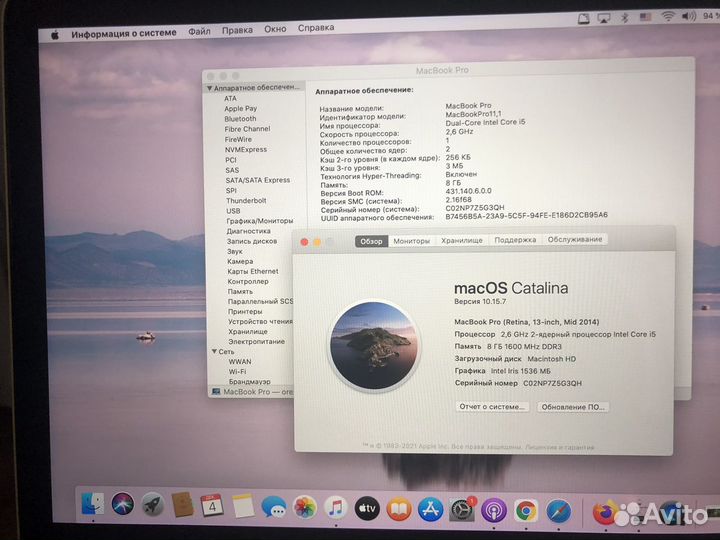Open System Preferences gear icon

[462, 510]
